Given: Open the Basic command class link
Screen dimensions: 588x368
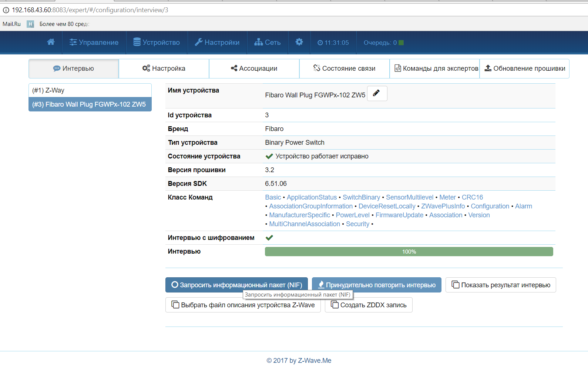Looking at the screenshot, I should [273, 197].
